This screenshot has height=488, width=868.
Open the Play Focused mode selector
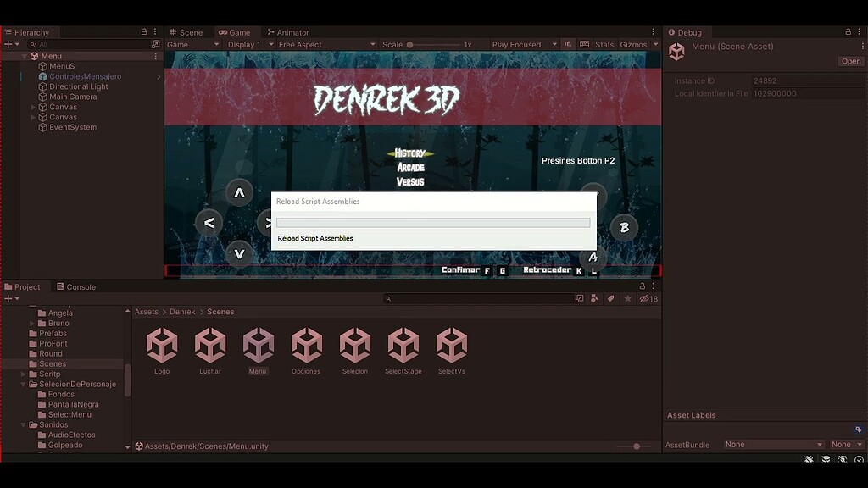tap(517, 44)
